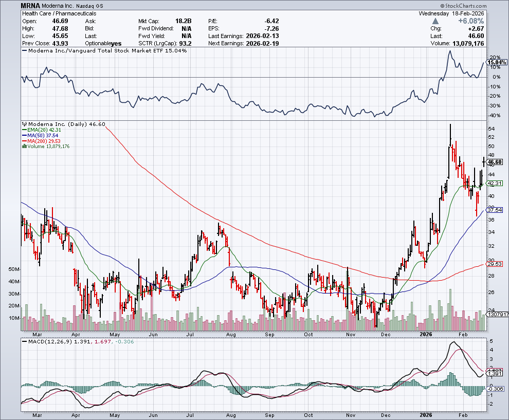Image resolution: width=509 pixels, height=420 pixels.
Task: Click the candlestick icon beside Moderna Inc. (Daily)
Action: [24, 124]
